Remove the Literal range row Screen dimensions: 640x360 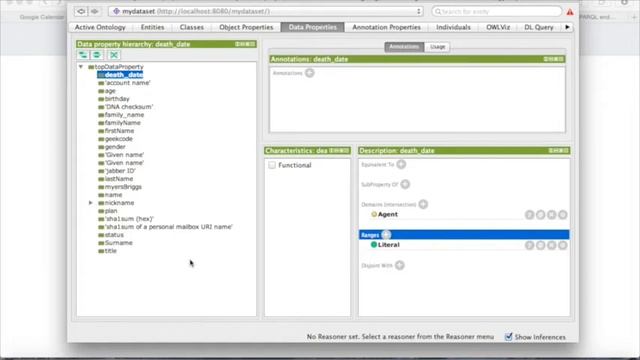point(551,245)
